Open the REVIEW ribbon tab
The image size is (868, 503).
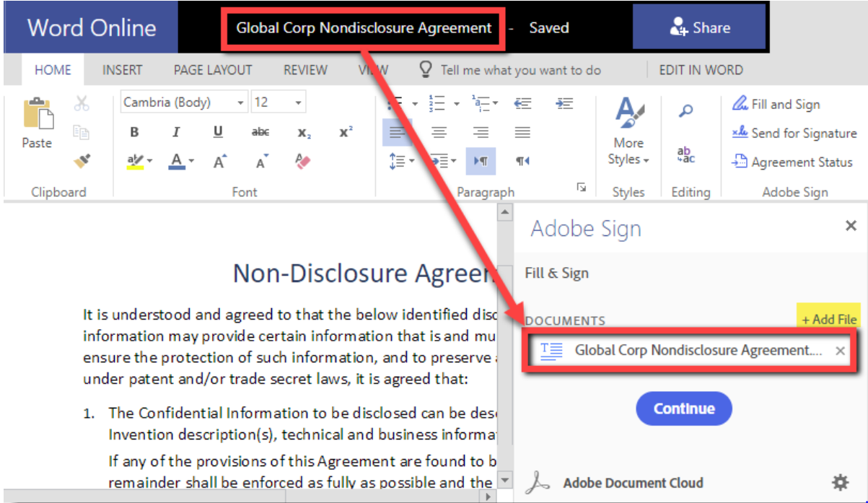pyautogui.click(x=304, y=69)
